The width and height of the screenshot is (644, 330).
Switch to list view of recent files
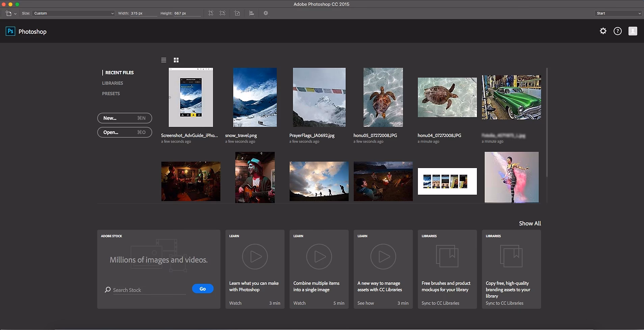164,60
